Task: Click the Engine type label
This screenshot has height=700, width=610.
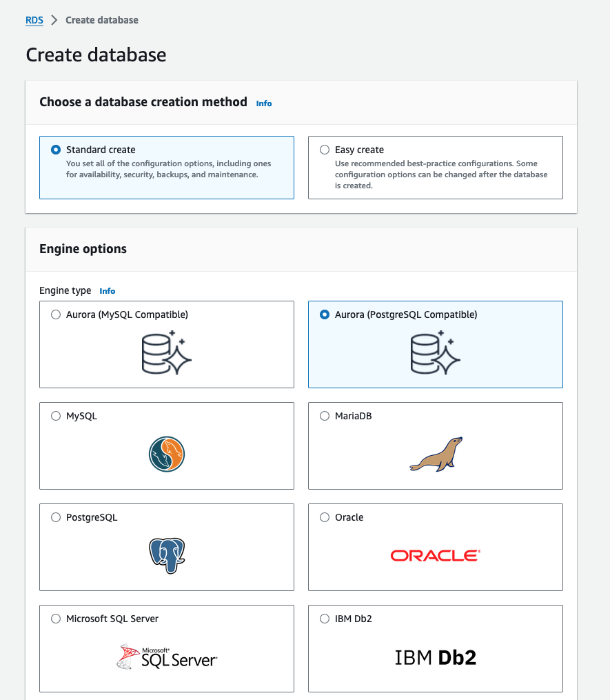Action: pyautogui.click(x=65, y=290)
